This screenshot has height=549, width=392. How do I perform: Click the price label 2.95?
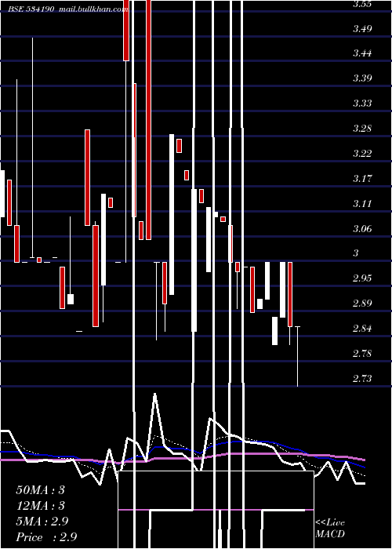(362, 278)
